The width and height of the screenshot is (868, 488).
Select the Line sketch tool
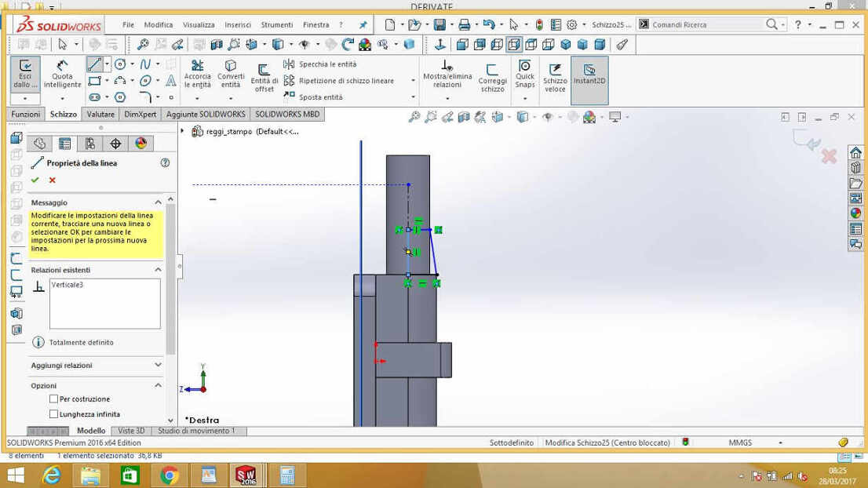pyautogui.click(x=94, y=64)
